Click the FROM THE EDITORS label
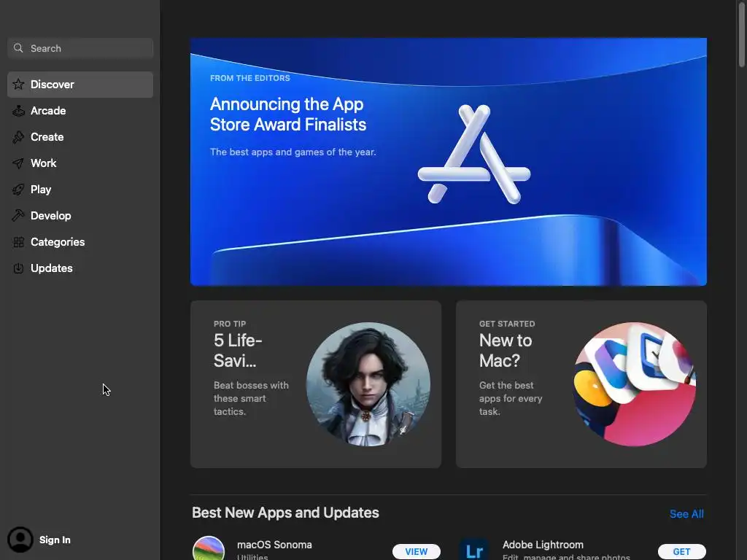The height and width of the screenshot is (560, 747). click(250, 78)
